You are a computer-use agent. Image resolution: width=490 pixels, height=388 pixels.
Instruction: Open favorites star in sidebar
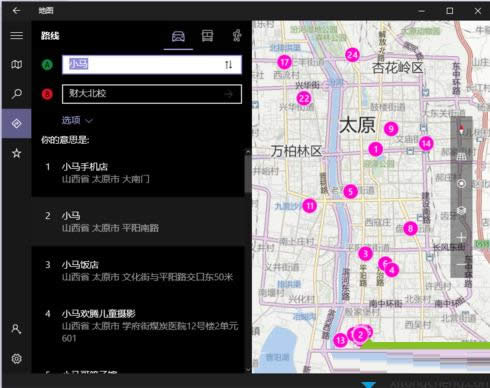pos(16,153)
